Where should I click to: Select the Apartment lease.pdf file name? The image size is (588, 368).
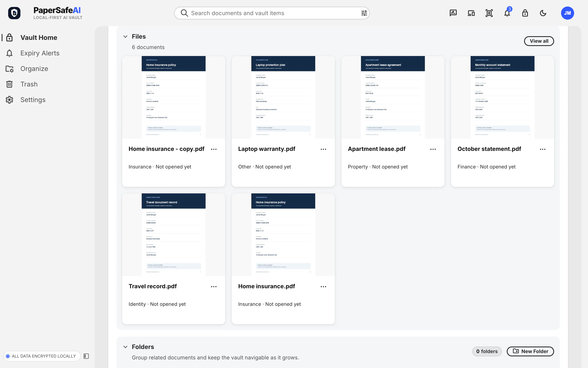[x=377, y=149]
